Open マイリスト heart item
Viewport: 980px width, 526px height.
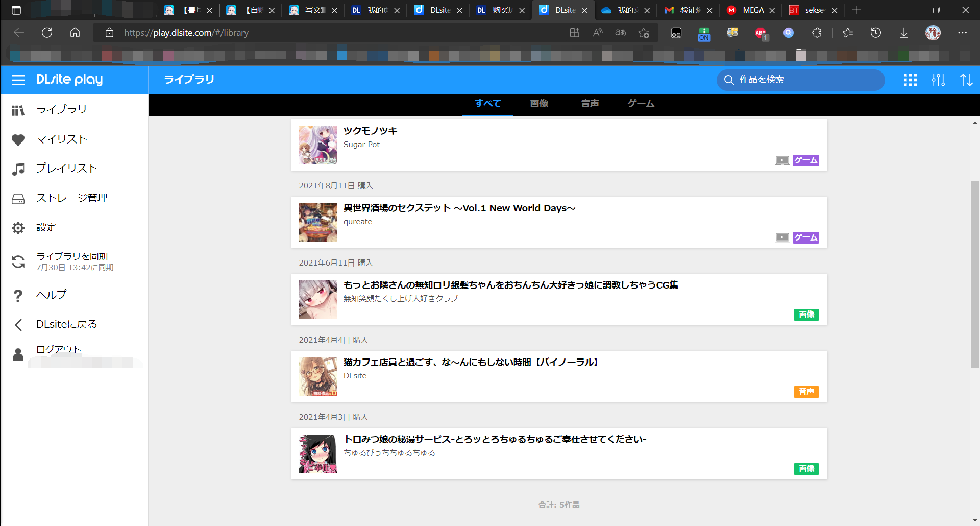tap(61, 139)
